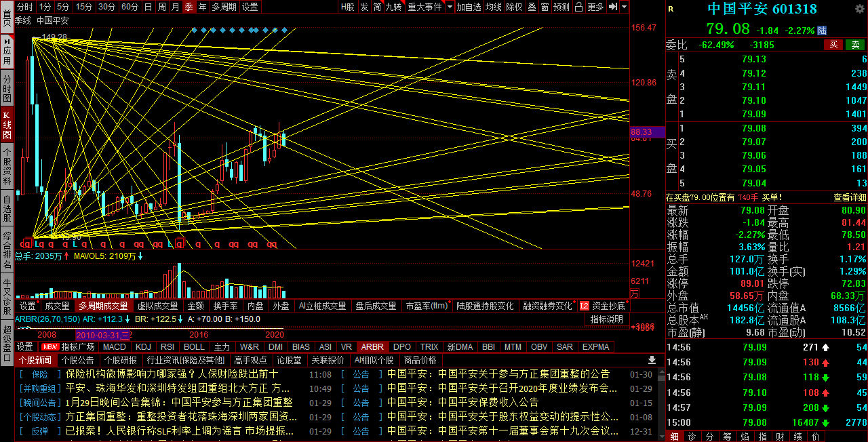
Task: Select the EXPMA indicator
Action: point(595,347)
